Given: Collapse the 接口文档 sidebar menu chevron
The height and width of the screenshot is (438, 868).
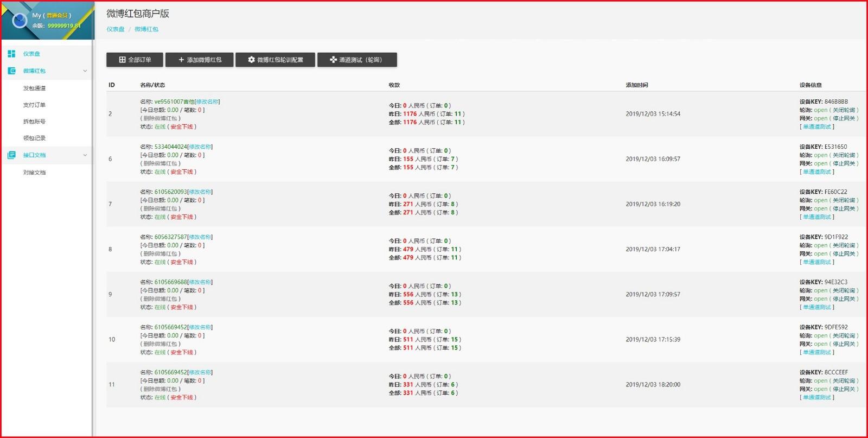Looking at the screenshot, I should (85, 155).
